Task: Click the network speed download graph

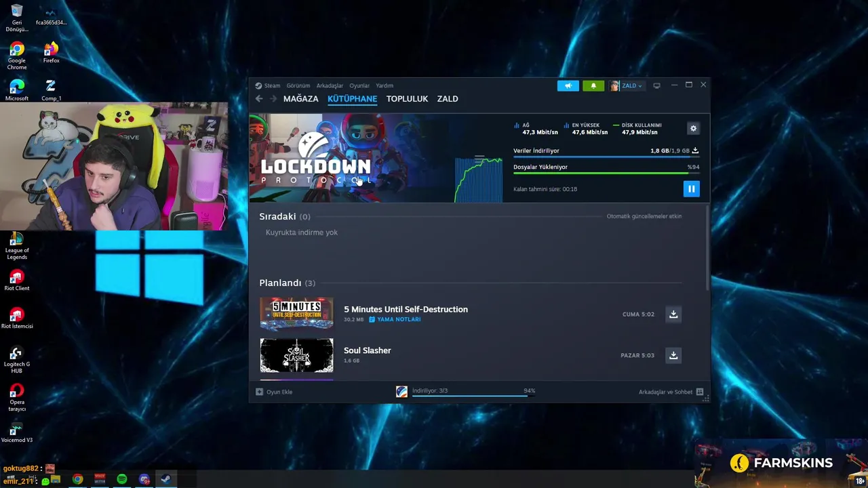Action: [479, 180]
